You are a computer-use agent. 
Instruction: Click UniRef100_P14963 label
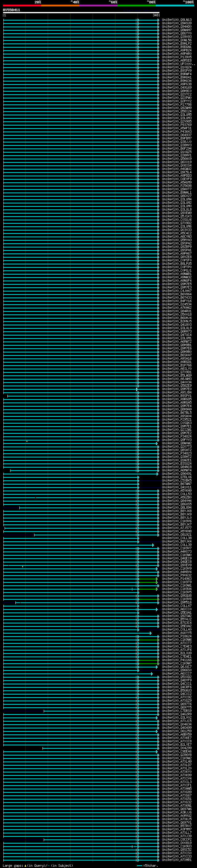click(x=176, y=579)
